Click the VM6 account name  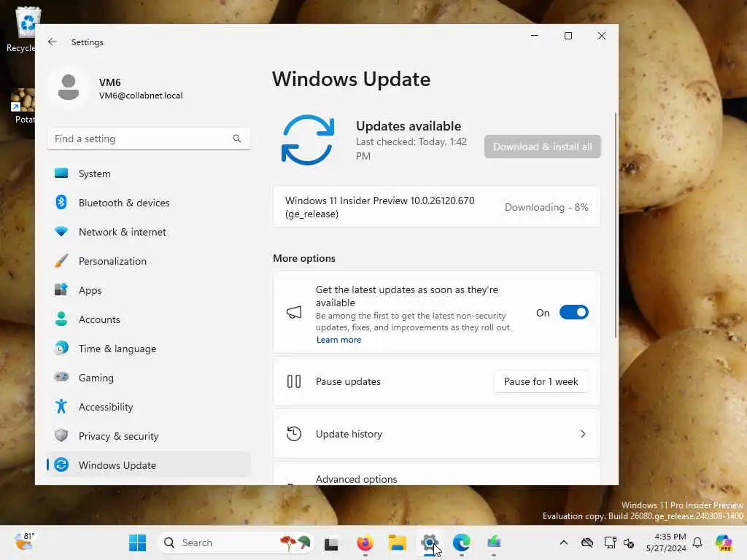point(110,82)
